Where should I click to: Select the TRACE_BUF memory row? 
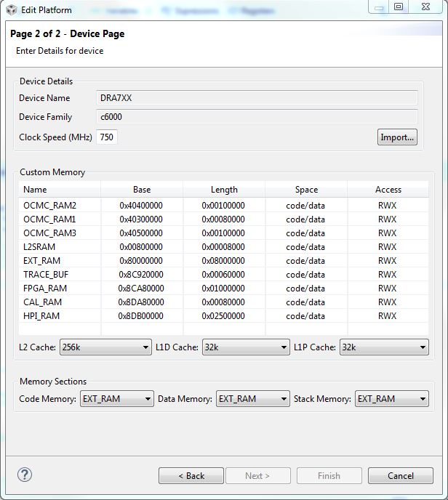coord(224,275)
